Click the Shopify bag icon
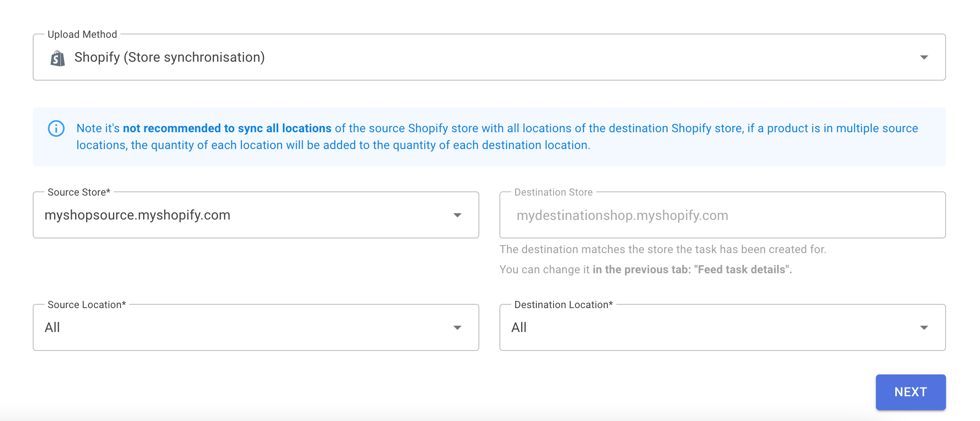 [57, 58]
